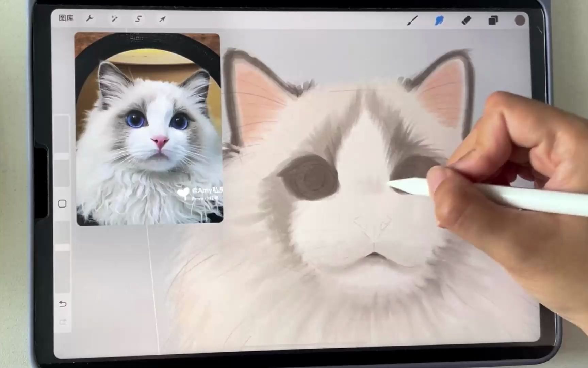Open the Layers panel
This screenshot has width=588, height=368.
click(493, 20)
